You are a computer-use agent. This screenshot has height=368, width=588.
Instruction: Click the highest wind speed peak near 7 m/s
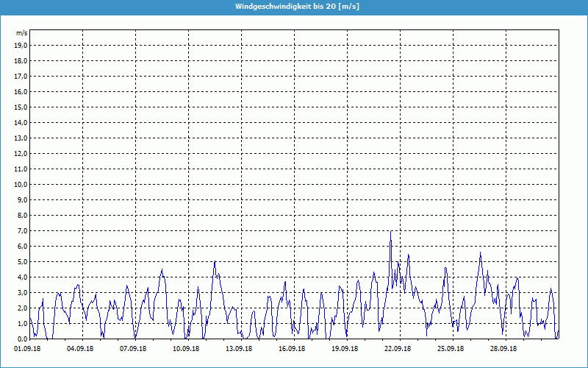pos(390,233)
